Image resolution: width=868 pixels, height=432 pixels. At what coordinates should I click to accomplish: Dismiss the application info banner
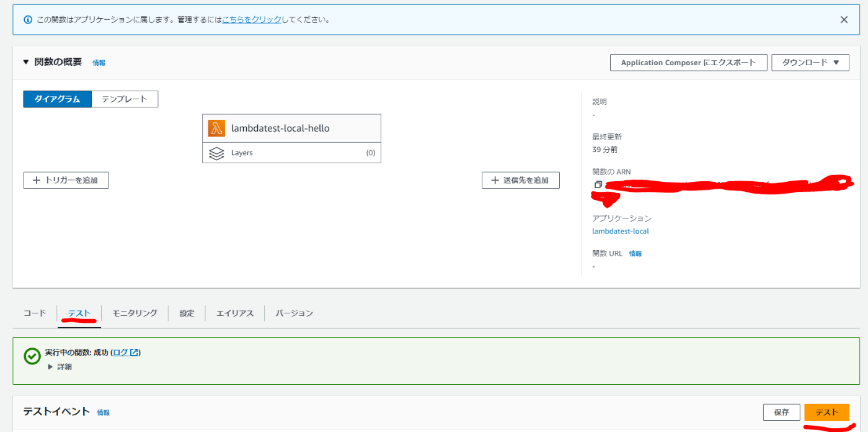coord(844,20)
